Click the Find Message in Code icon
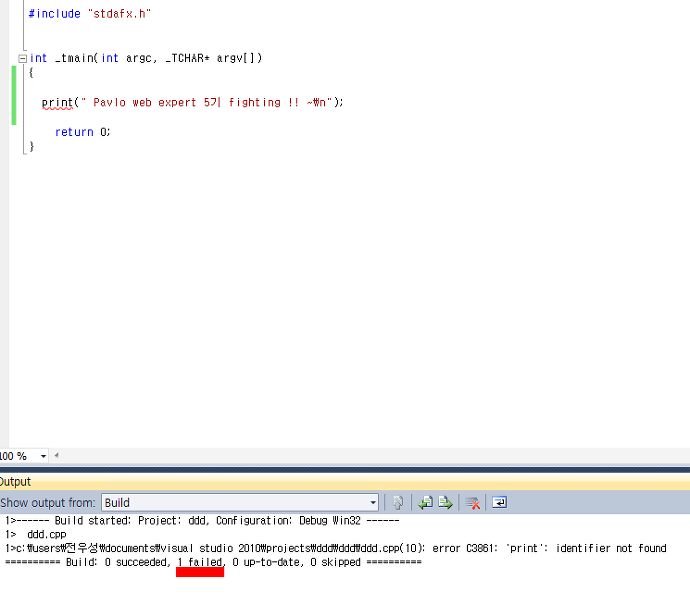Viewport: 690px width, 604px height. pos(398,502)
